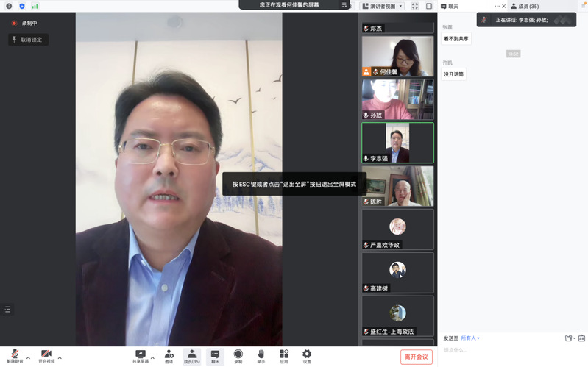Open the apps icon (应用)
The width and height of the screenshot is (588, 367).
pyautogui.click(x=283, y=356)
